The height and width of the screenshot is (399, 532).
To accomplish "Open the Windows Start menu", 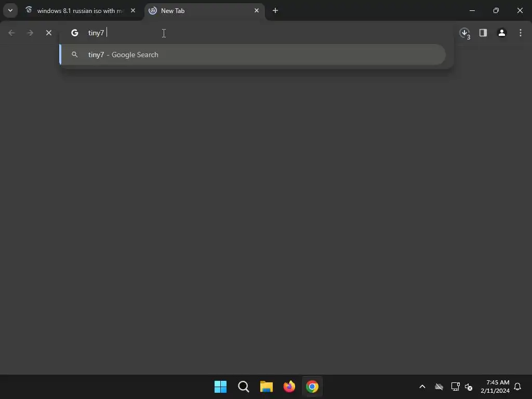I will tap(220, 387).
